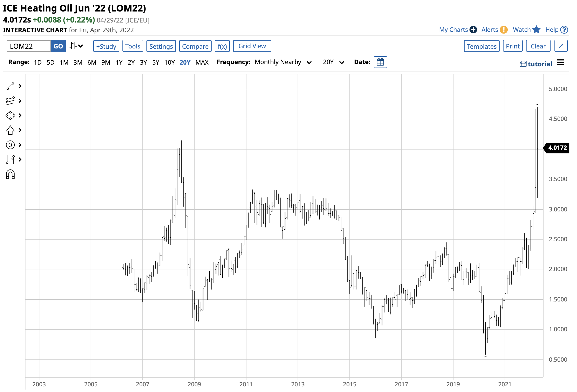577x392 pixels.
Task: Click the Print button
Action: coord(513,46)
